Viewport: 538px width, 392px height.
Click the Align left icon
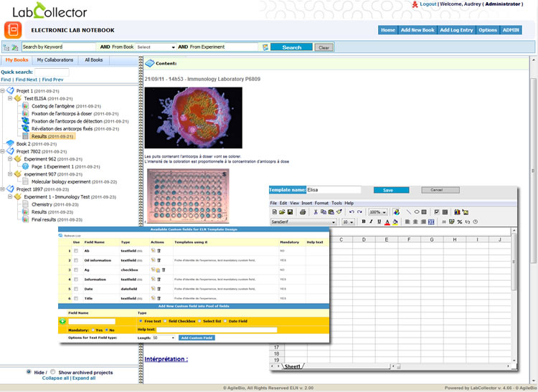coord(407,221)
